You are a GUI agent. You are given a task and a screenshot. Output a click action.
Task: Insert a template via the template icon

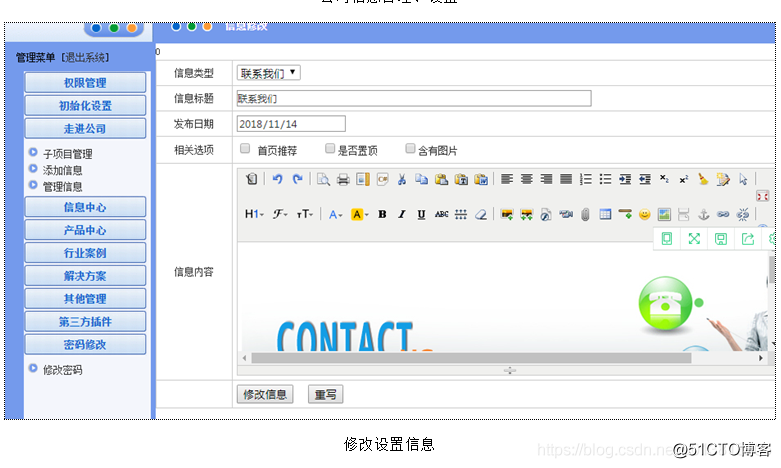point(363,179)
